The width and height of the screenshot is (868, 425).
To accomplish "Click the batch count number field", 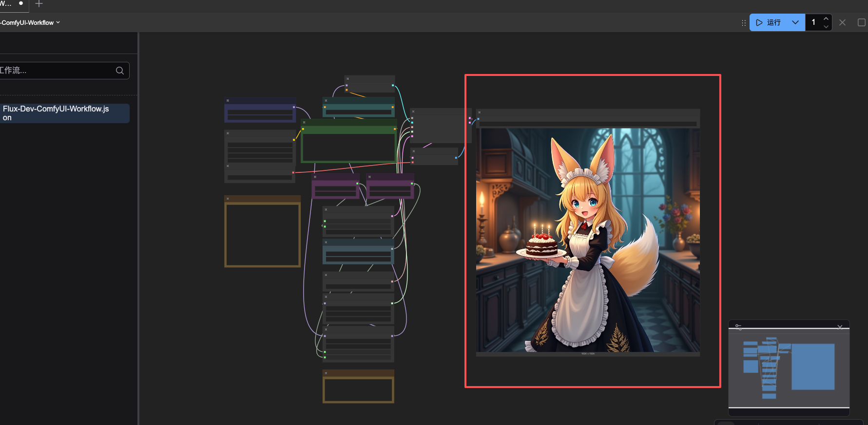I will (x=813, y=22).
